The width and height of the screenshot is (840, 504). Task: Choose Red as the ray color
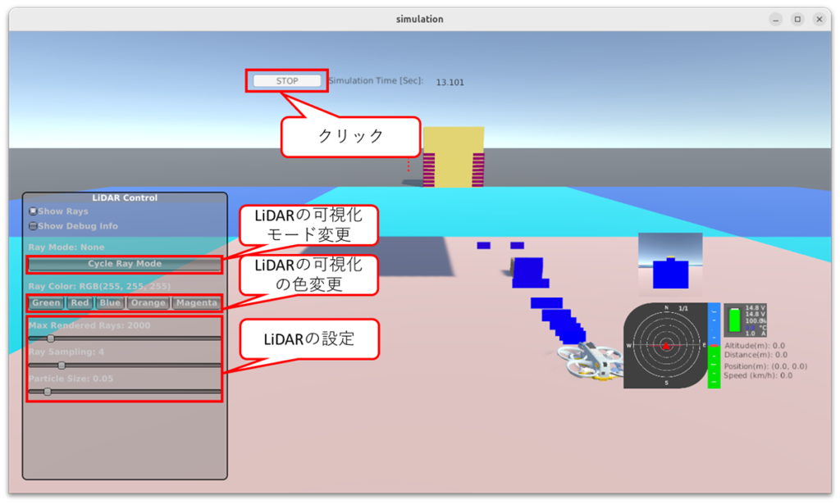point(80,302)
